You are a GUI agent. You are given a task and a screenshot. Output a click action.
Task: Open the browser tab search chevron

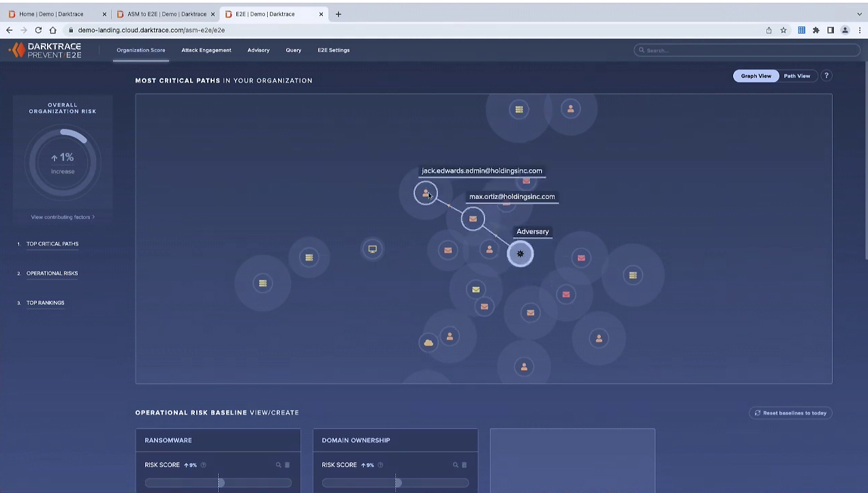point(859,14)
